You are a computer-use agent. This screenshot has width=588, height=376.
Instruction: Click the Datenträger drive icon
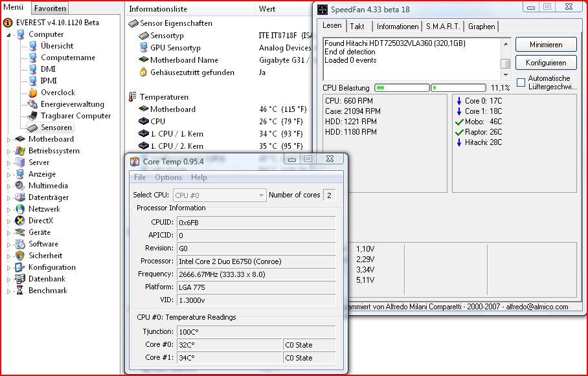pyautogui.click(x=20, y=197)
